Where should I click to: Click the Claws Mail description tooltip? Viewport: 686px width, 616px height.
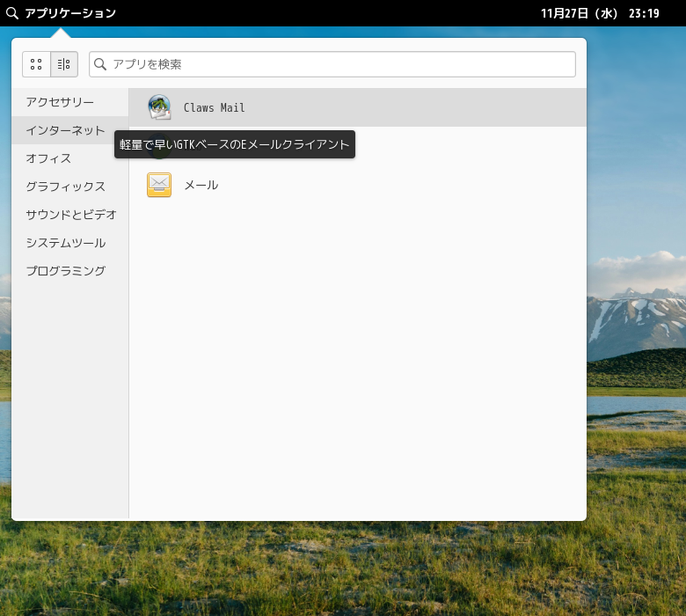point(235,144)
